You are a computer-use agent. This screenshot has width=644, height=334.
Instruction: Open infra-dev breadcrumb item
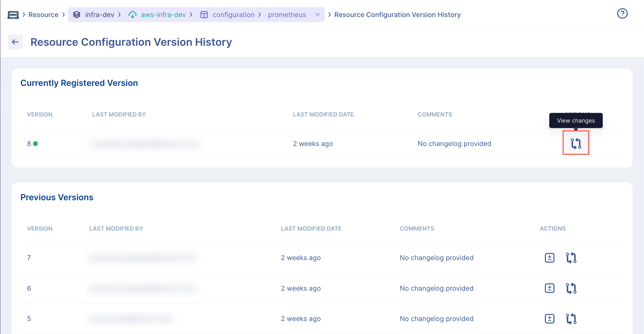click(x=100, y=15)
